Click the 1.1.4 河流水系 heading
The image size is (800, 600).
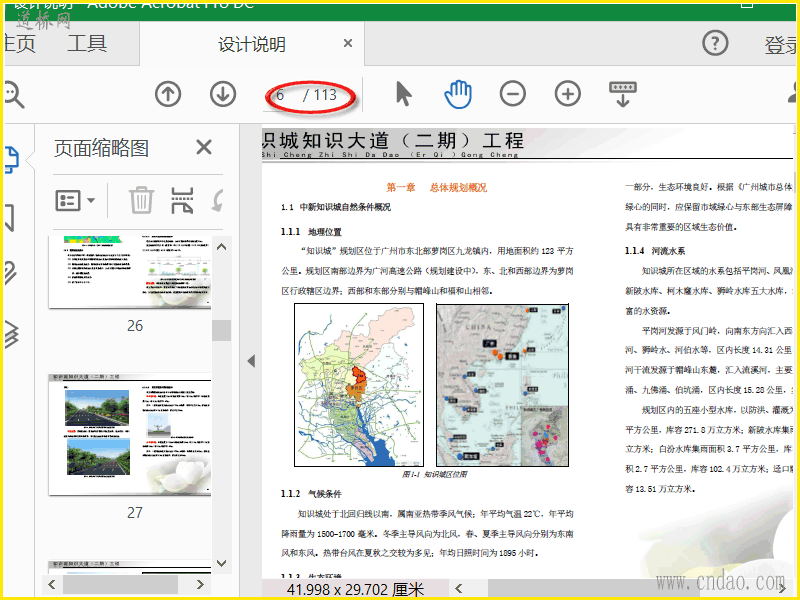(x=655, y=251)
